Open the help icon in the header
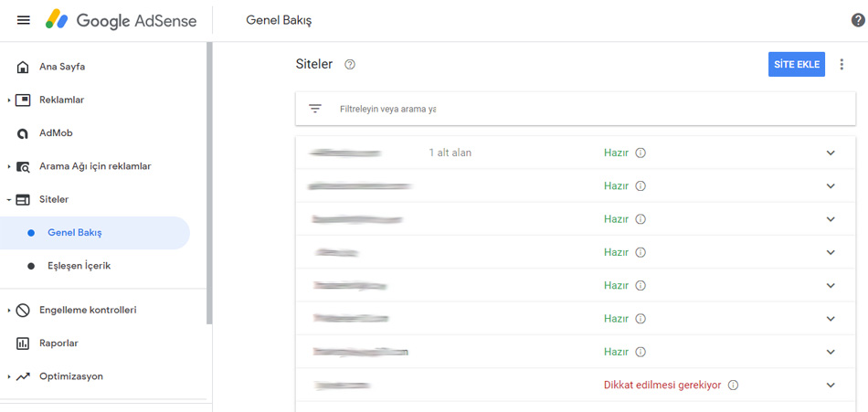This screenshot has height=412, width=868. [857, 20]
